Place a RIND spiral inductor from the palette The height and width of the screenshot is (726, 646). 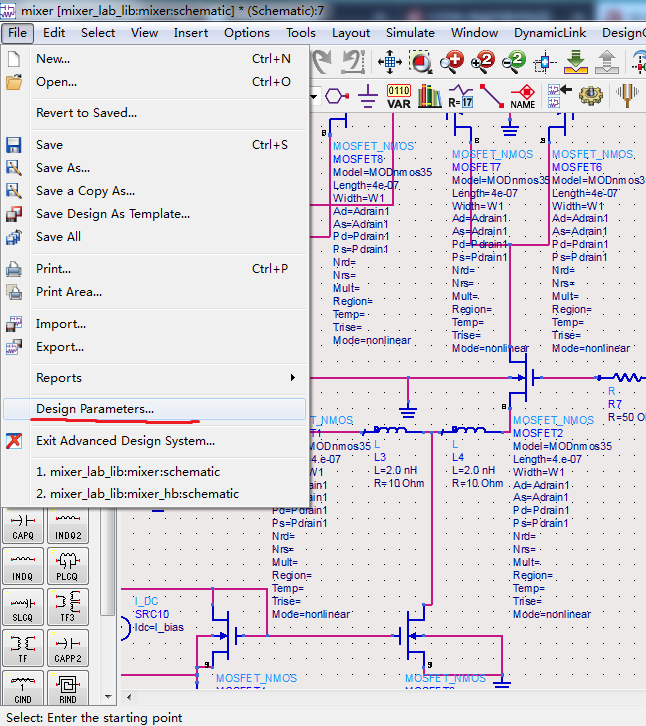tap(68, 688)
